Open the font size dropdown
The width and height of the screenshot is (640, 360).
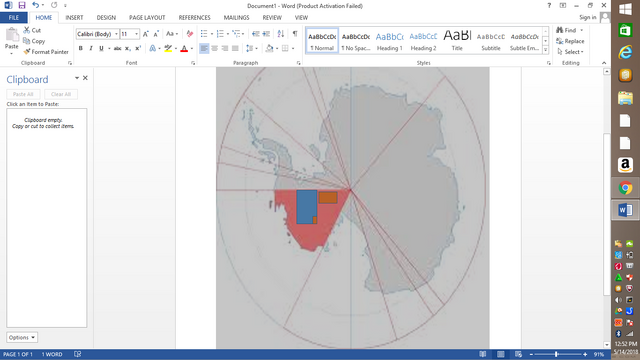pos(136,34)
